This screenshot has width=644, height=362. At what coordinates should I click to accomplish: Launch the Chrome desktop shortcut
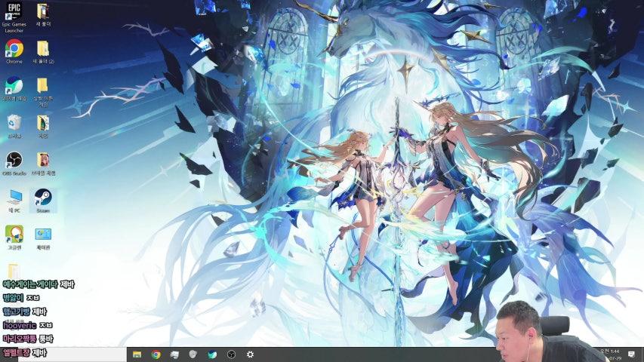[14, 52]
